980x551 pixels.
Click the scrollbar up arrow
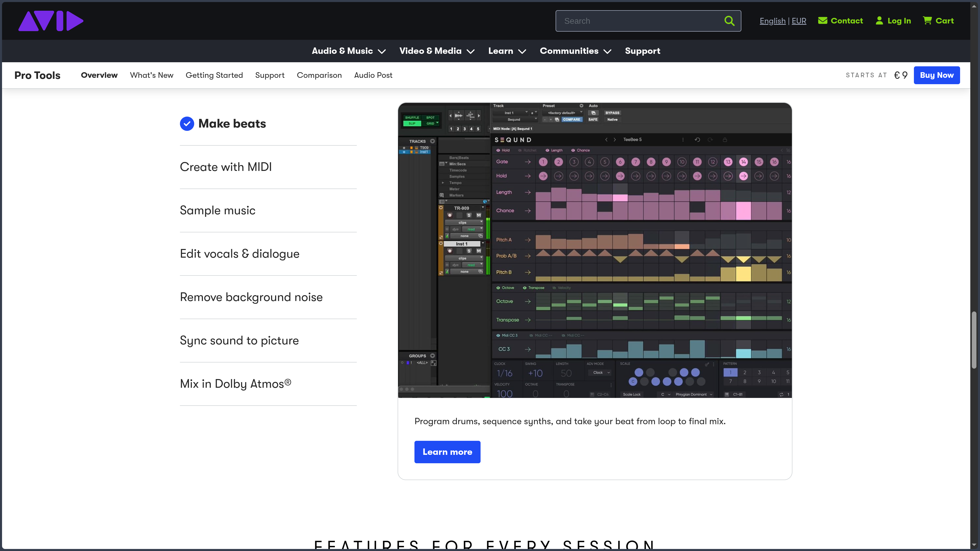coord(974,6)
